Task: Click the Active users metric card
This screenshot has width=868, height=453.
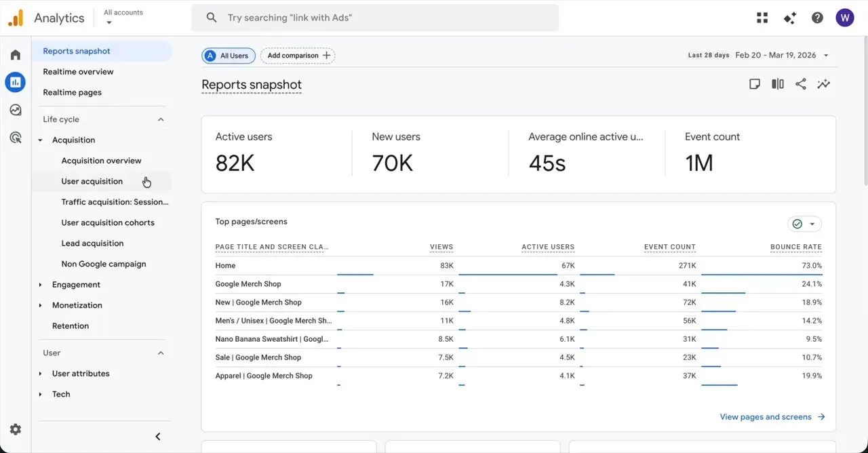Action: (277, 155)
